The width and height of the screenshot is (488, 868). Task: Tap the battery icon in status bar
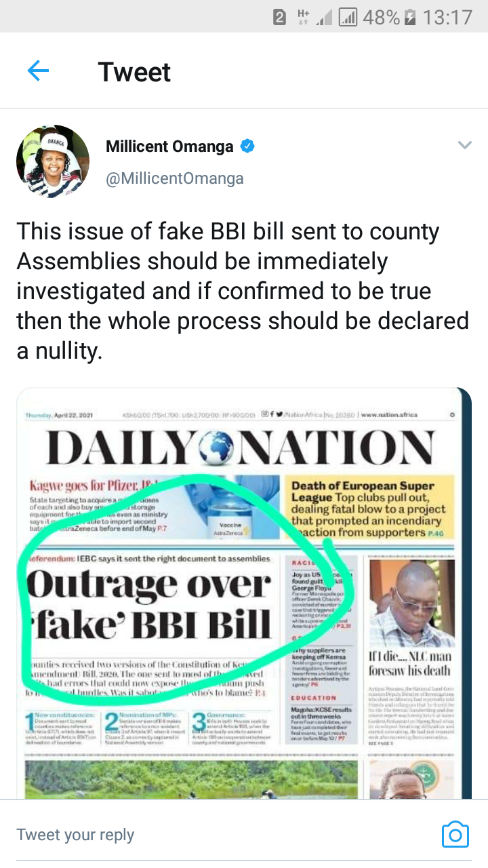pyautogui.click(x=409, y=17)
